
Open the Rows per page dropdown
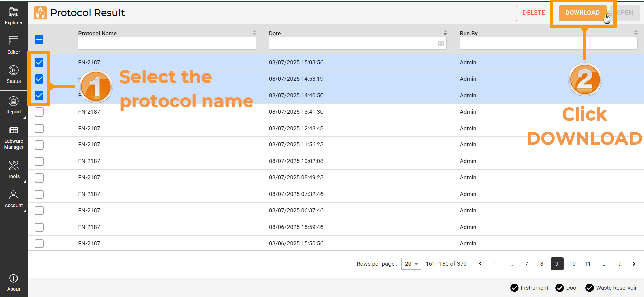coord(411,264)
